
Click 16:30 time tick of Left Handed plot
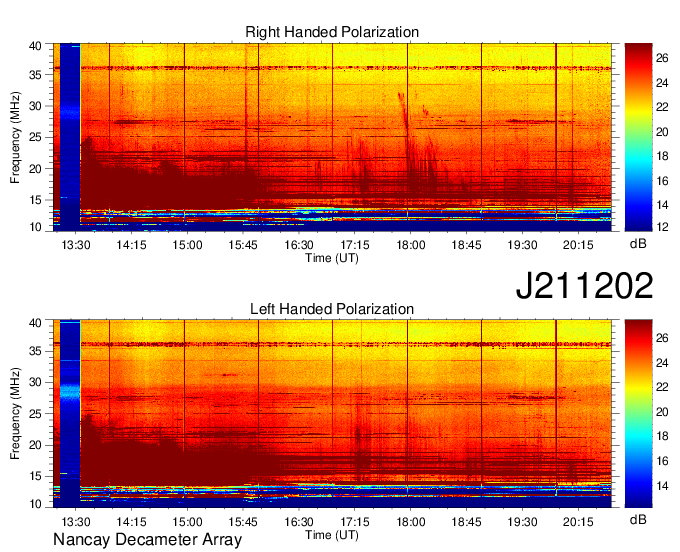pyautogui.click(x=299, y=522)
